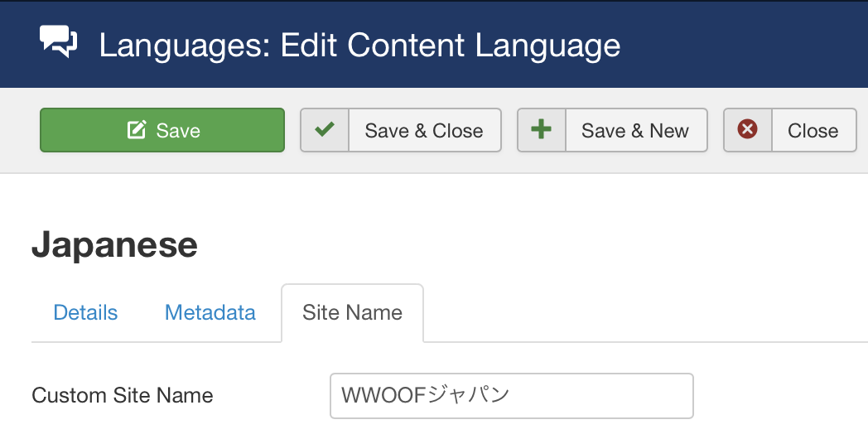Click the Japanese heading
Viewport: 868px width, 439px height.
coord(114,244)
